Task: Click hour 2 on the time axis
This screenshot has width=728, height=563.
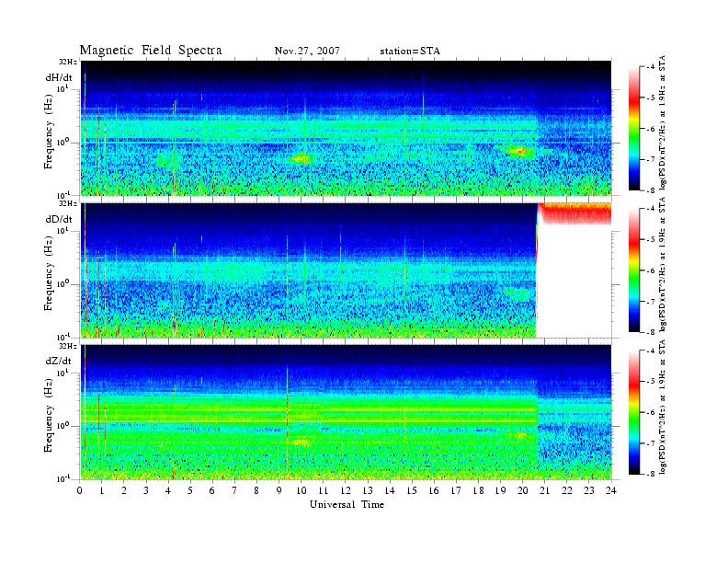Action: click(x=124, y=490)
